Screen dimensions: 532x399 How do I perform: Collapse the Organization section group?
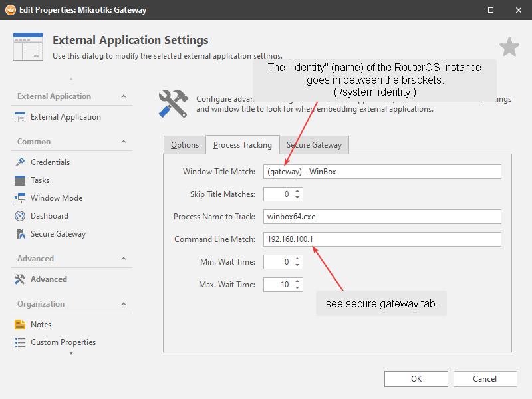pyautogui.click(x=124, y=304)
